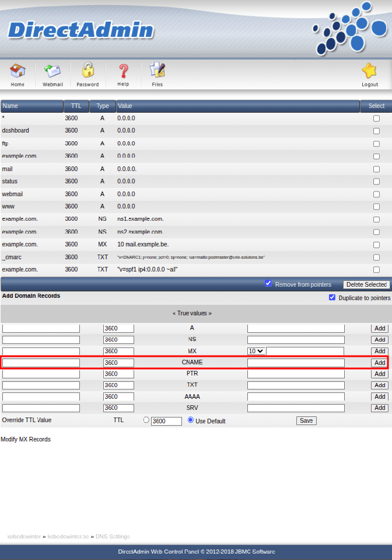The height and width of the screenshot is (560, 392).
Task: Select the dashboard record checkbox
Action: pyautogui.click(x=376, y=131)
